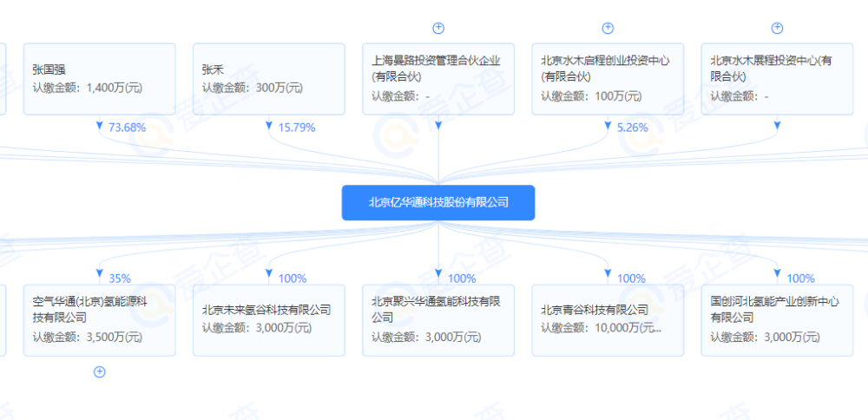Open the 张禾 shareholder card

268,79
